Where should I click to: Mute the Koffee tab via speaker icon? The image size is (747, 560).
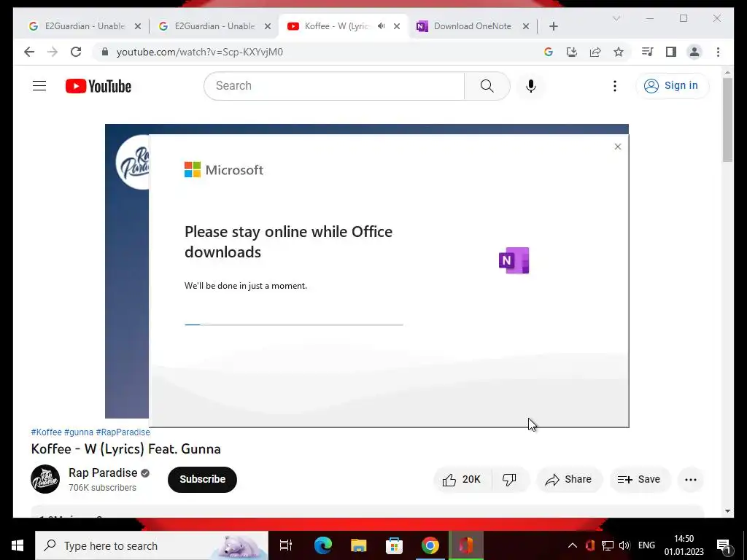pyautogui.click(x=381, y=26)
